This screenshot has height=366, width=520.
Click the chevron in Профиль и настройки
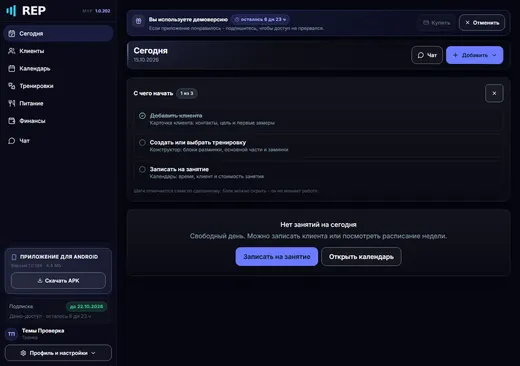[93, 353]
